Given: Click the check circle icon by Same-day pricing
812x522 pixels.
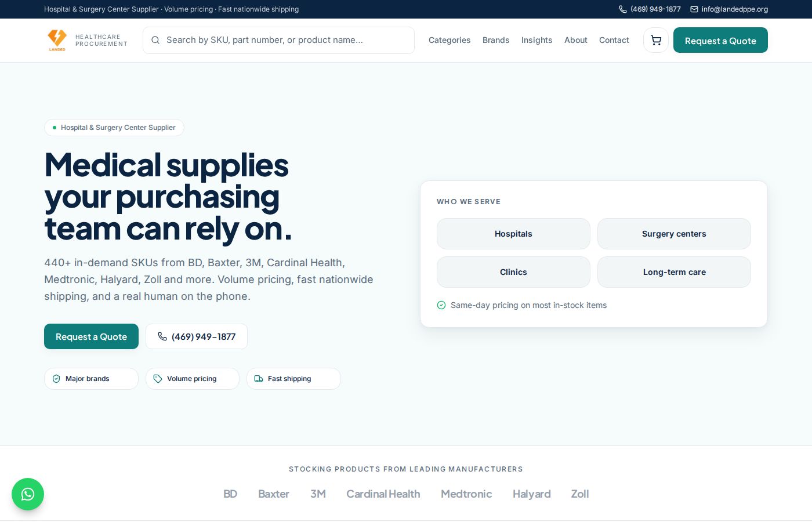Looking at the screenshot, I should pyautogui.click(x=441, y=305).
